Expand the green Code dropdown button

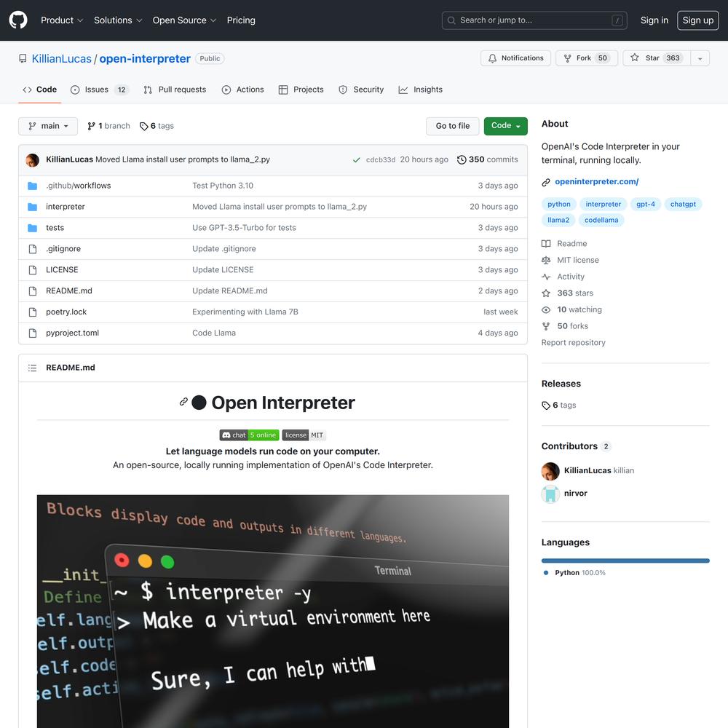(x=506, y=126)
